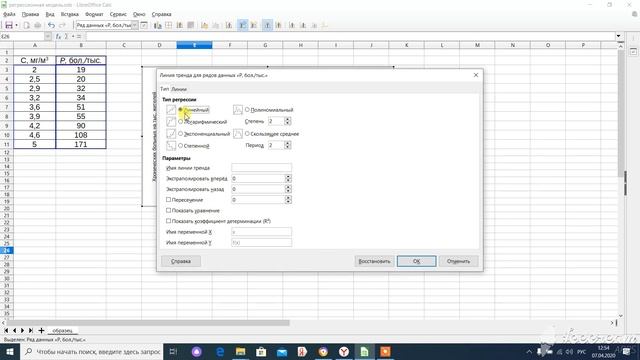Click the Undo arrow icon

(x=51, y=25)
